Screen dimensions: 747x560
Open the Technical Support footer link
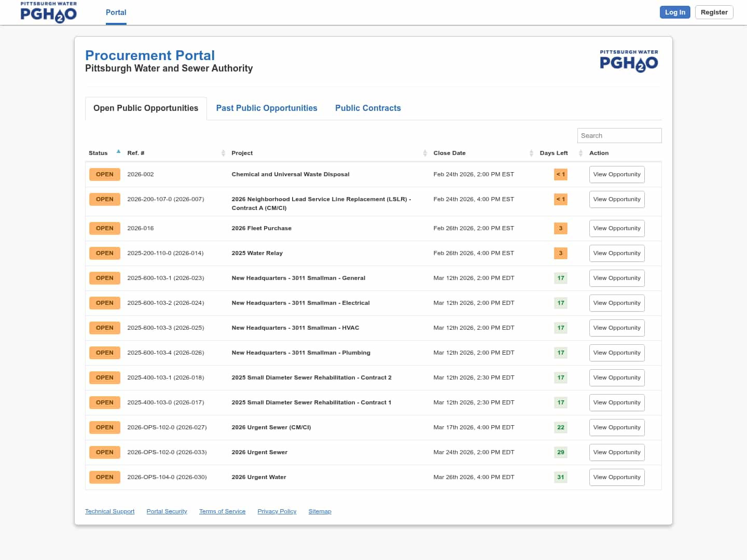pyautogui.click(x=109, y=511)
